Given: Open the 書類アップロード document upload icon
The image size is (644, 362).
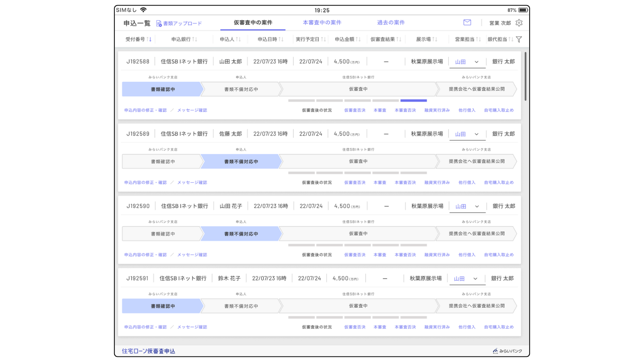Looking at the screenshot, I should (x=158, y=23).
